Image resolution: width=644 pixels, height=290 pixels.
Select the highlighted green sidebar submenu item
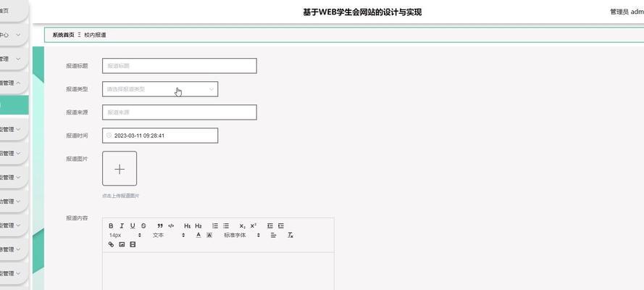click(x=14, y=104)
